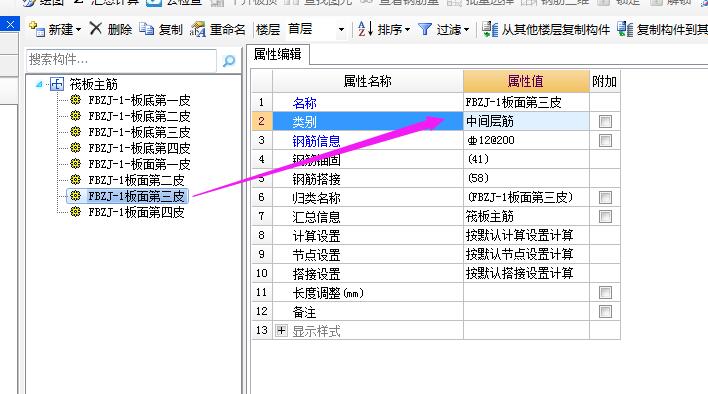Toggle the 附加 checkbox for 类别 row
Screen dimensions: 708x394
605,121
